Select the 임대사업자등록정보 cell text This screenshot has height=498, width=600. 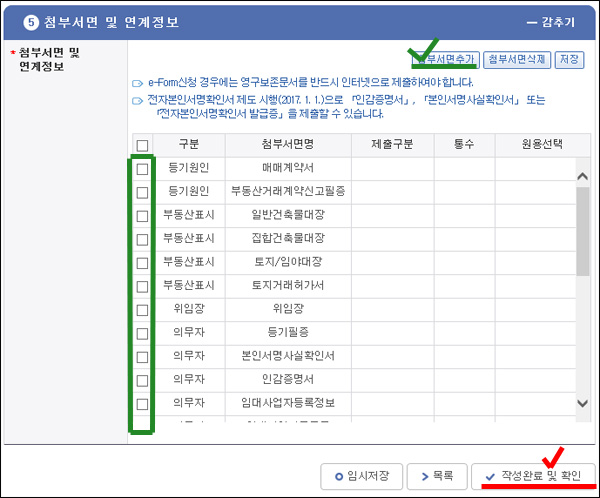pyautogui.click(x=288, y=403)
